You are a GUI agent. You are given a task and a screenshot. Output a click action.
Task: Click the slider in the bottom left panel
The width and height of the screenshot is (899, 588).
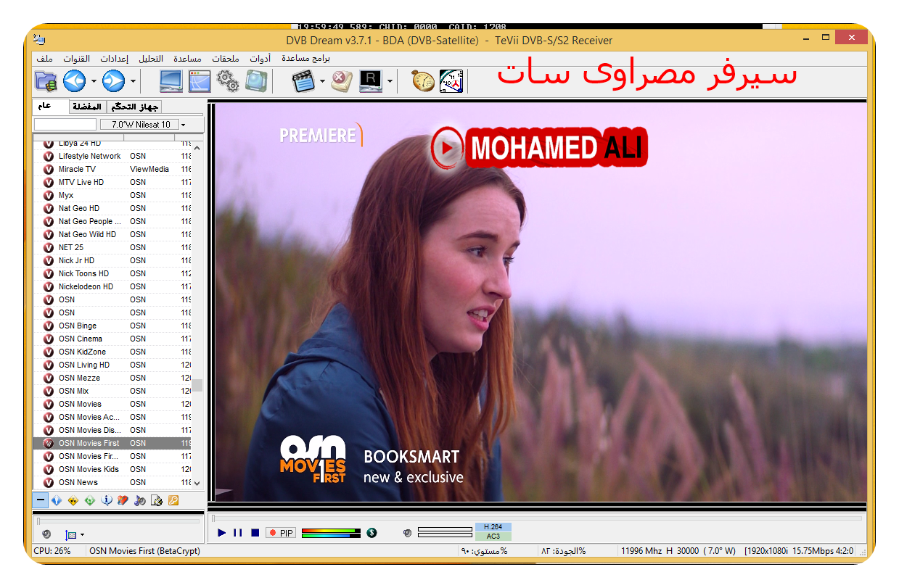(118, 521)
